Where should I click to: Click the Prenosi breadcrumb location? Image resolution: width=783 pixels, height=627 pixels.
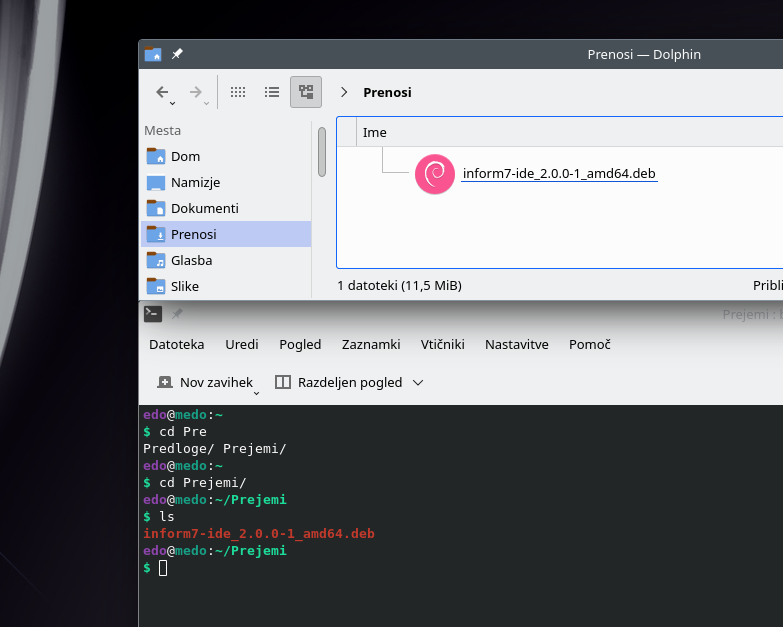click(x=387, y=92)
